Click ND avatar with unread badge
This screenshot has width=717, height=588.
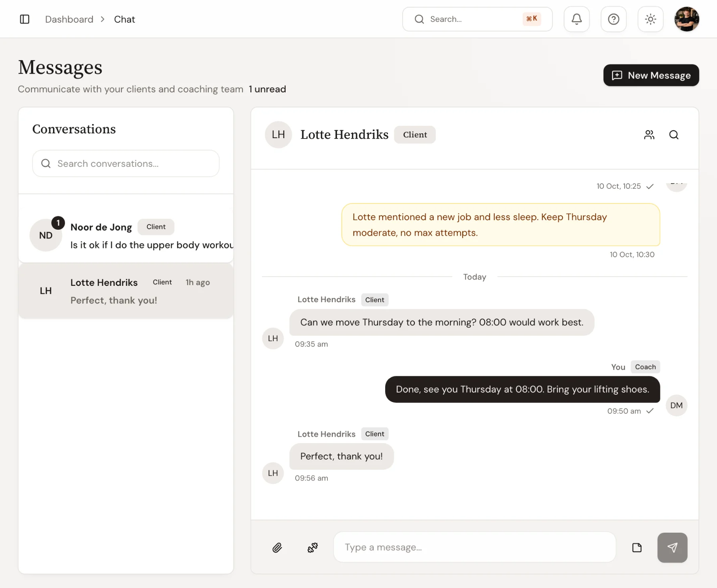point(46,235)
